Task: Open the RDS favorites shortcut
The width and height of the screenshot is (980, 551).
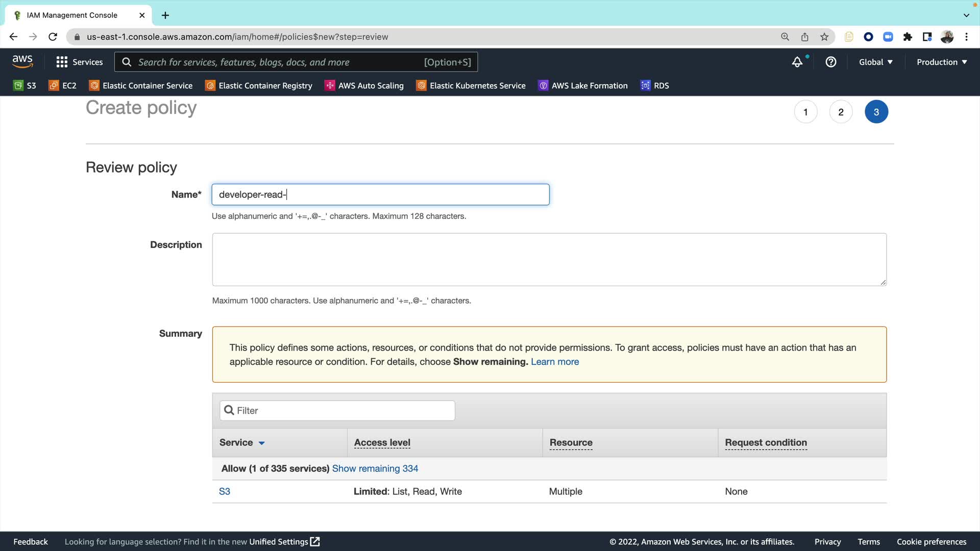Action: pyautogui.click(x=655, y=86)
